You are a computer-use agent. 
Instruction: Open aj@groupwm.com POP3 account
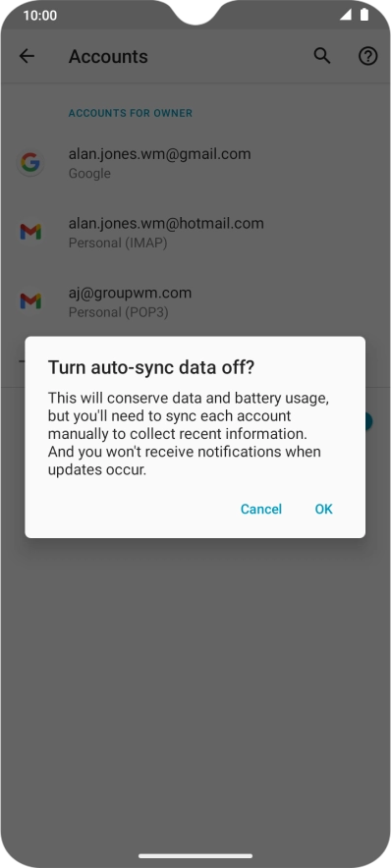pyautogui.click(x=195, y=301)
